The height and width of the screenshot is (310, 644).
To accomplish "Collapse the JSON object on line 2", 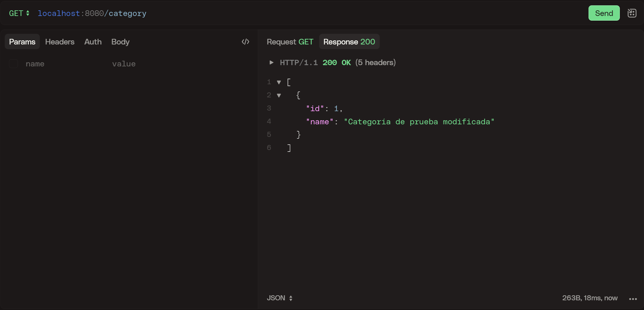I will tap(279, 96).
